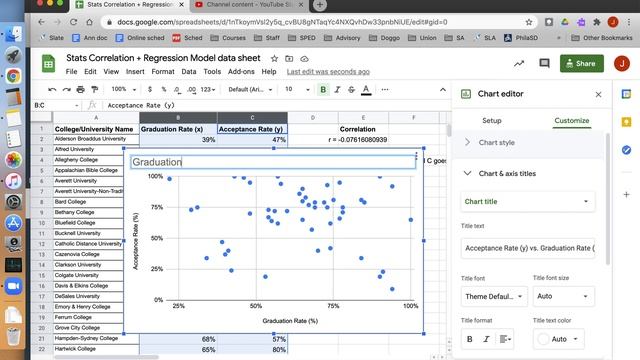Toggle bold title format in Chart editor
Image resolution: width=640 pixels, height=360 pixels.
(469, 339)
